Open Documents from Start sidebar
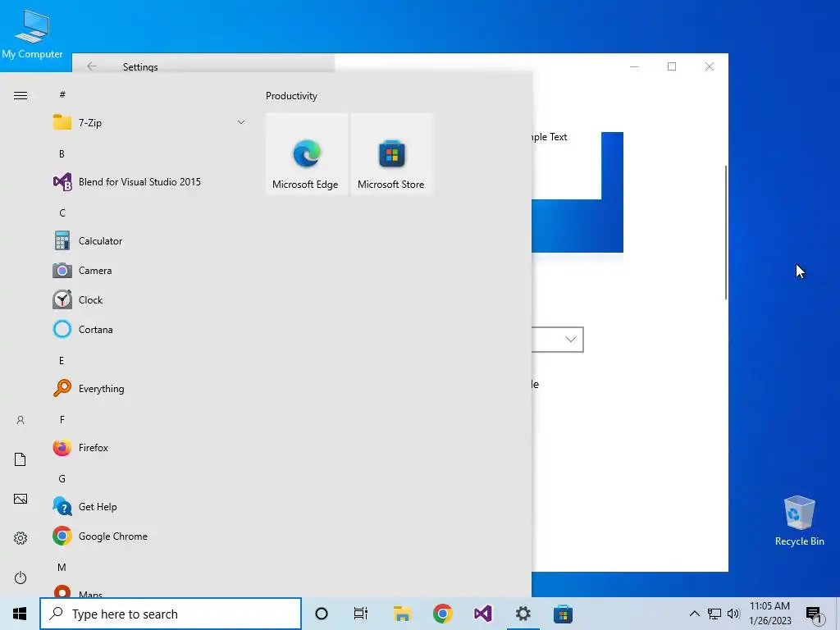 click(21, 459)
